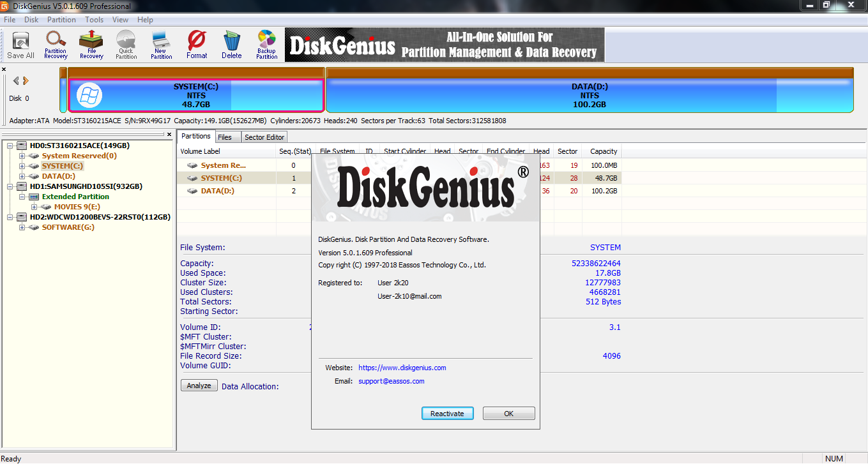Click the support@eassos.com email link
The image size is (868, 464).
click(x=392, y=381)
